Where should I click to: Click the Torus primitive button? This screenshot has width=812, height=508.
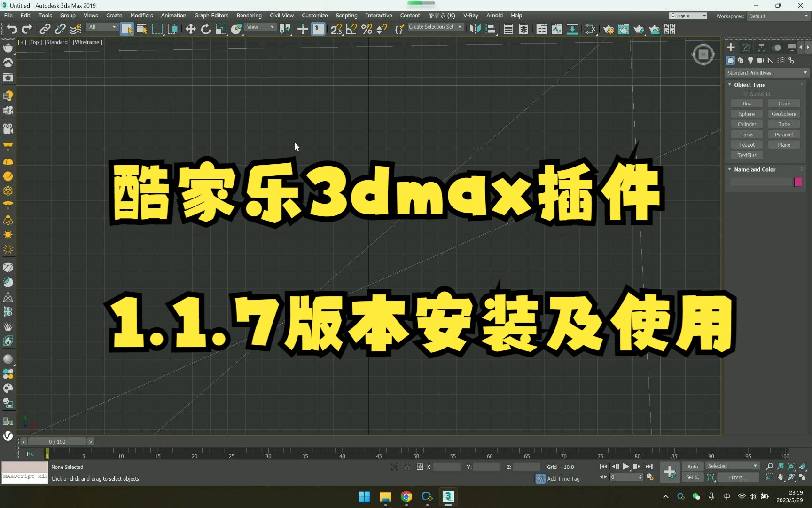point(747,135)
